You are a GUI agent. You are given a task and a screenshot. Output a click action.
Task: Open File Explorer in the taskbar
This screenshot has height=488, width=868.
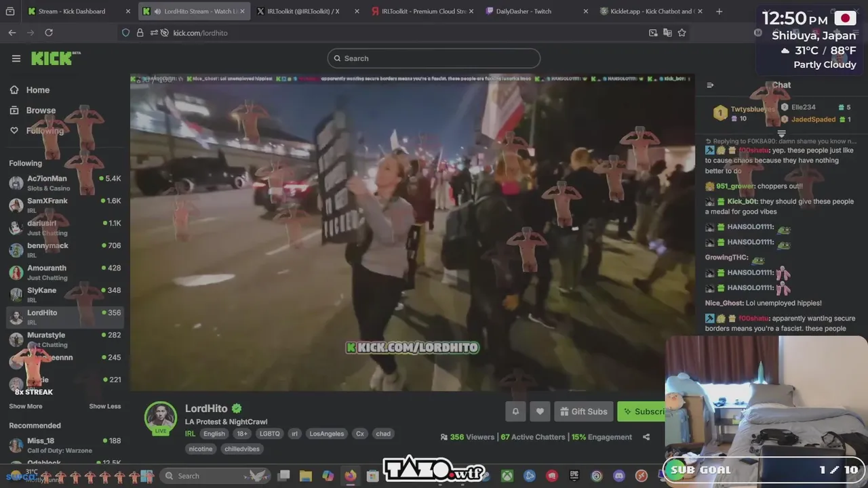pos(305,476)
